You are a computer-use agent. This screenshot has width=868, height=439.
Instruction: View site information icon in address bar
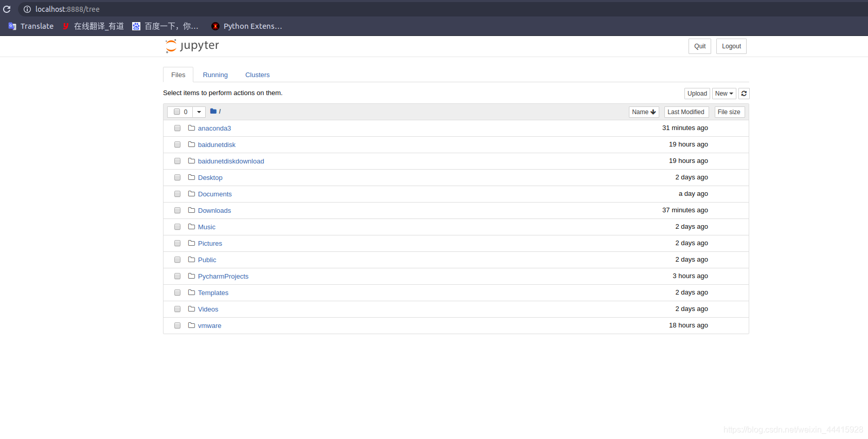click(27, 9)
